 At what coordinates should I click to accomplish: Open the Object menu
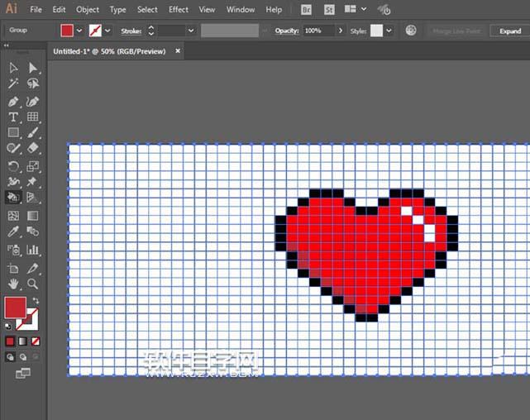[x=87, y=10]
